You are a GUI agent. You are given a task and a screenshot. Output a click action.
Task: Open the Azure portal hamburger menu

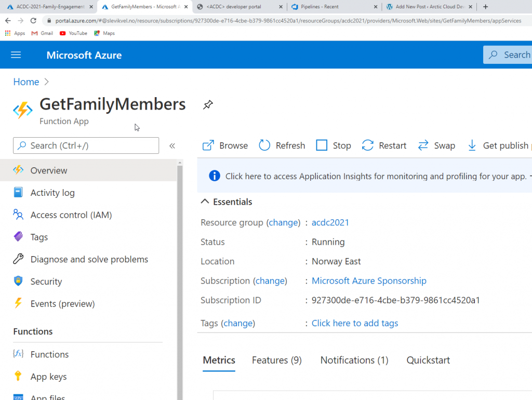pos(16,55)
